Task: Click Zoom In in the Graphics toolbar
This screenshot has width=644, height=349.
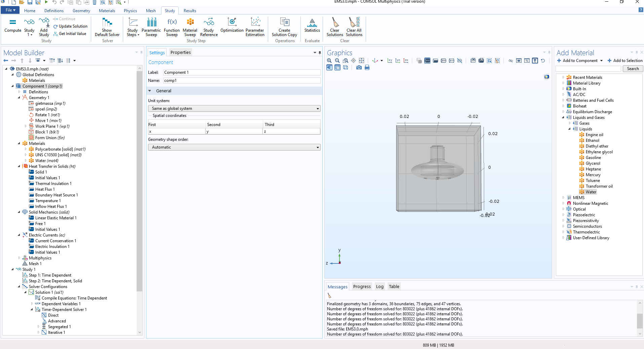Action: click(x=329, y=61)
